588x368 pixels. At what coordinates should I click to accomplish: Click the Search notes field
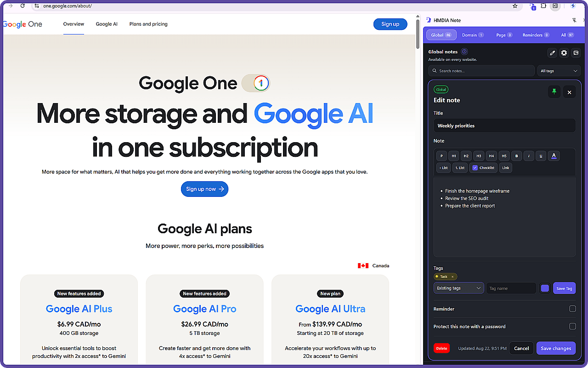click(482, 71)
